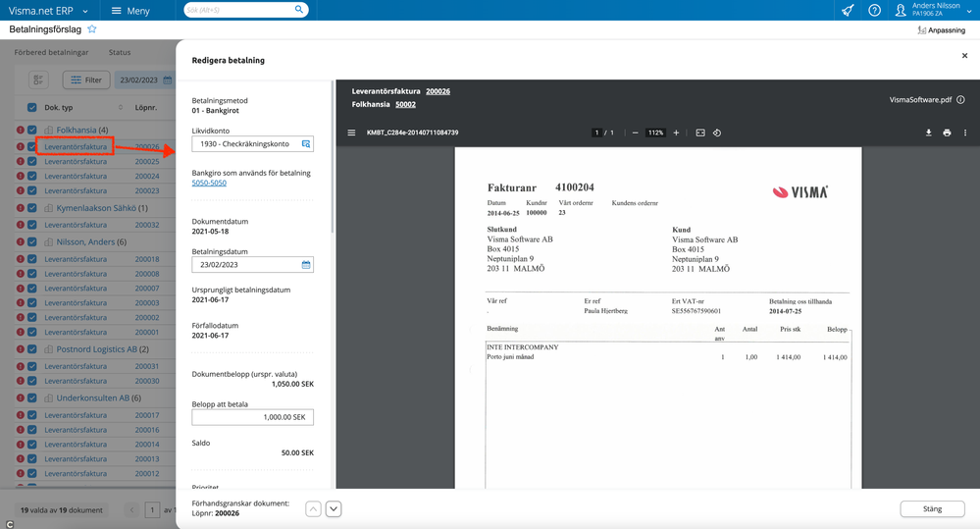Uncheck the row 200018 checkbox
The width and height of the screenshot is (980, 529).
31,259
